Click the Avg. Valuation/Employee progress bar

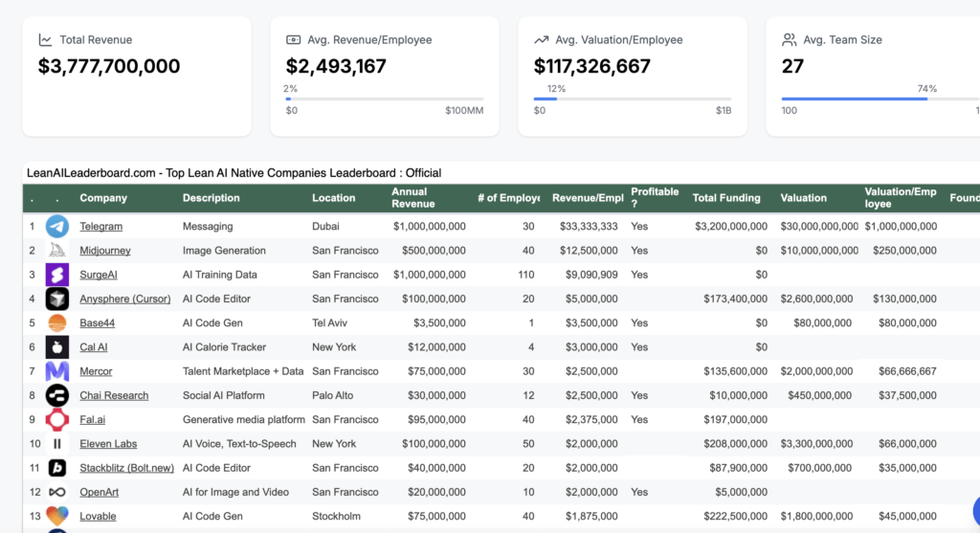click(x=632, y=99)
